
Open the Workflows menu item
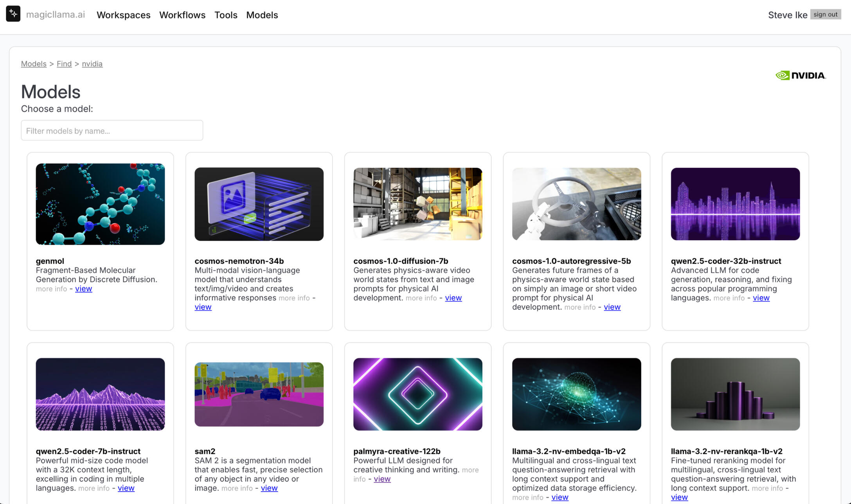coord(182,15)
